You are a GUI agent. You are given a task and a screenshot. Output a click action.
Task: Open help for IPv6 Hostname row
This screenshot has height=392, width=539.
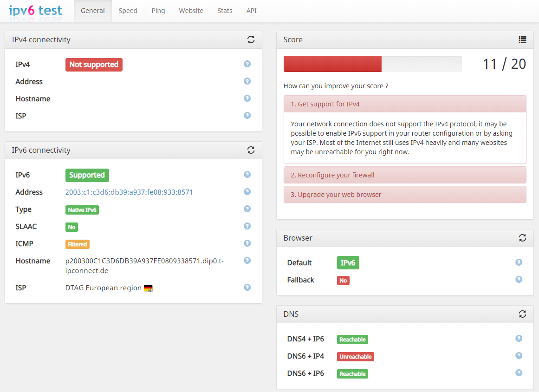[247, 261]
